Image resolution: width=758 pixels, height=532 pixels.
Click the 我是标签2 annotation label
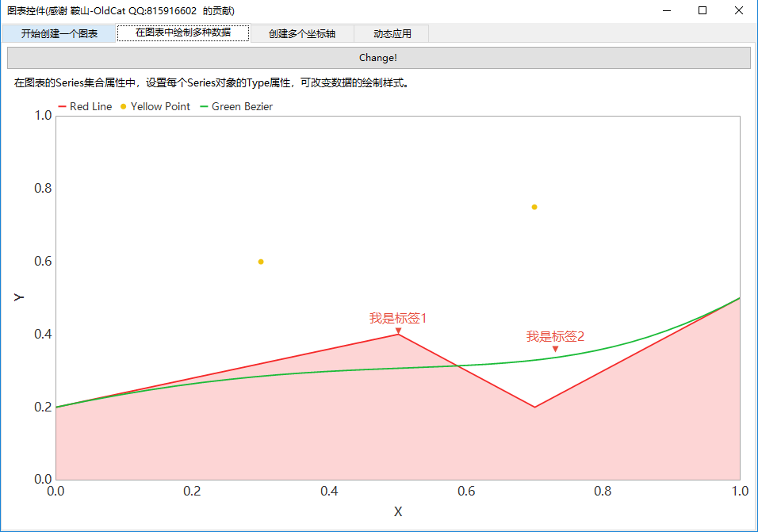coord(555,336)
